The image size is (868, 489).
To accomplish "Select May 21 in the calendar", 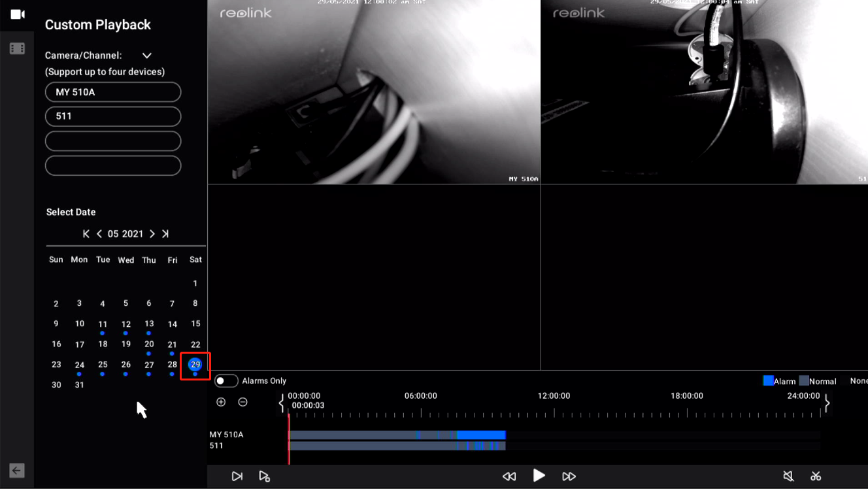I will tap(172, 345).
